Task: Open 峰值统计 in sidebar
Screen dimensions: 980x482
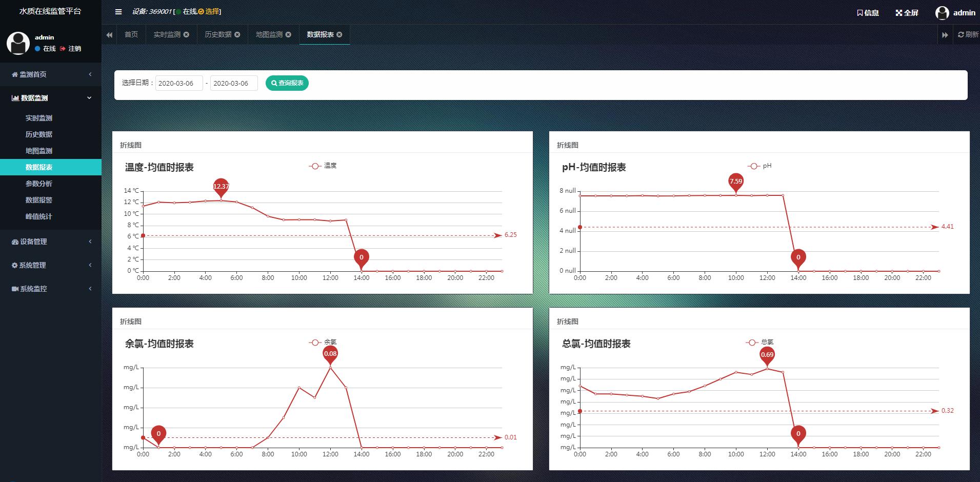Action: pyautogui.click(x=51, y=216)
